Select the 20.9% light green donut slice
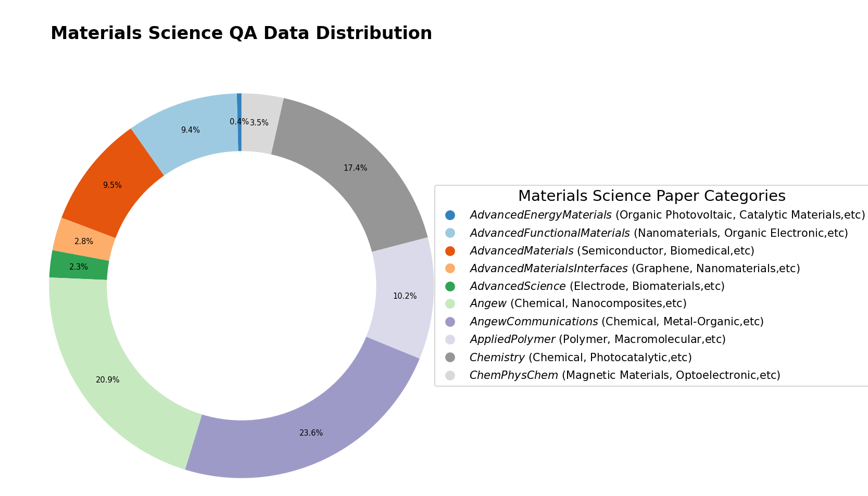The height and width of the screenshot is (496, 868). point(115,375)
